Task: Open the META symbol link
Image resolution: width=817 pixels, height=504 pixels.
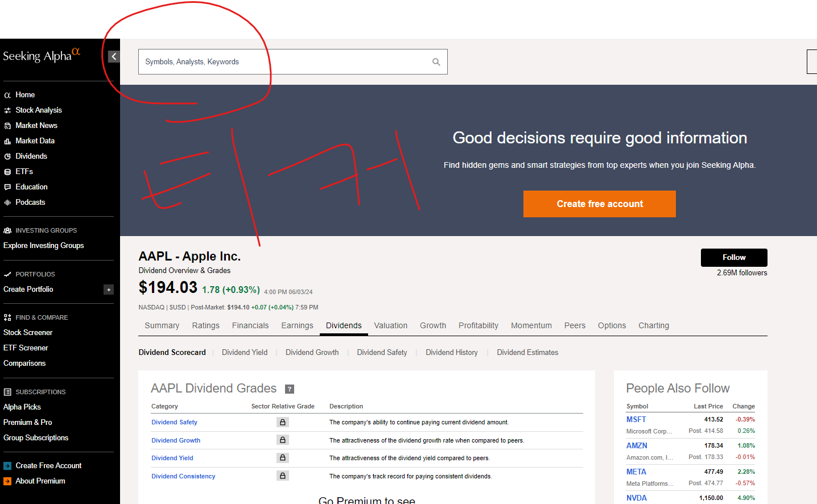Action: (636, 472)
